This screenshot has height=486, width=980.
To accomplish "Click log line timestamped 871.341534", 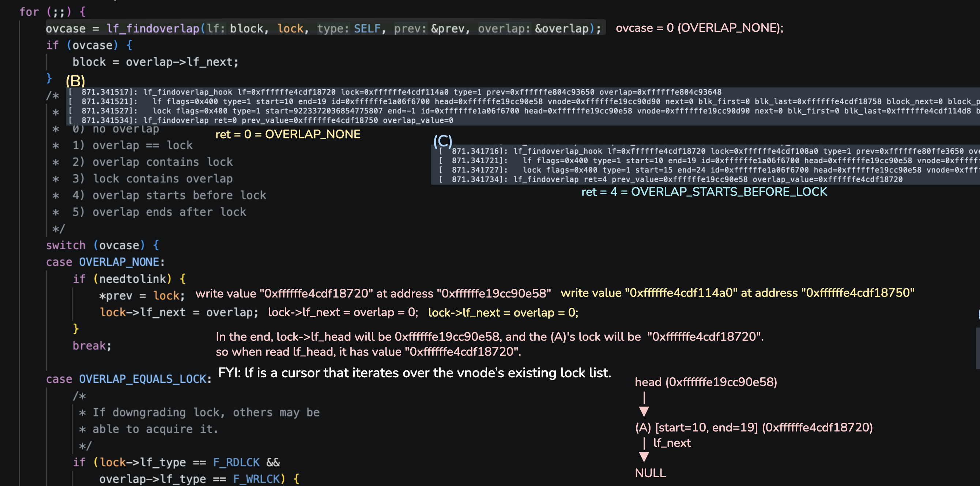I will [x=261, y=120].
